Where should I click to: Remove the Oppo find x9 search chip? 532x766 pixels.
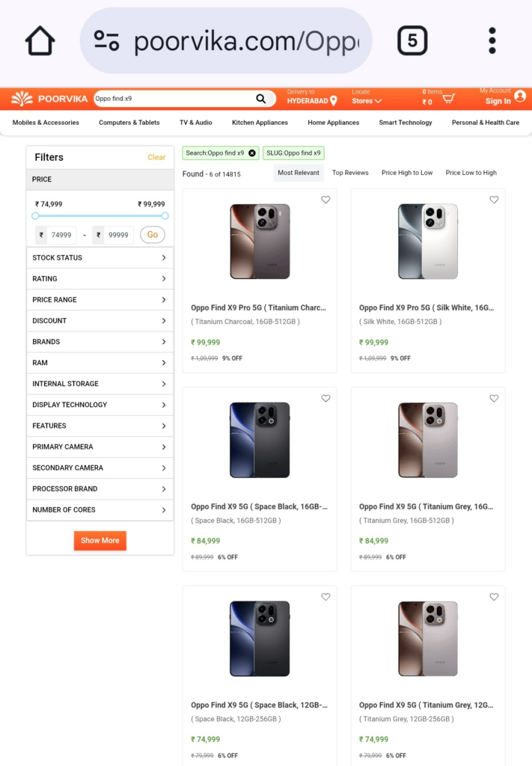point(251,153)
